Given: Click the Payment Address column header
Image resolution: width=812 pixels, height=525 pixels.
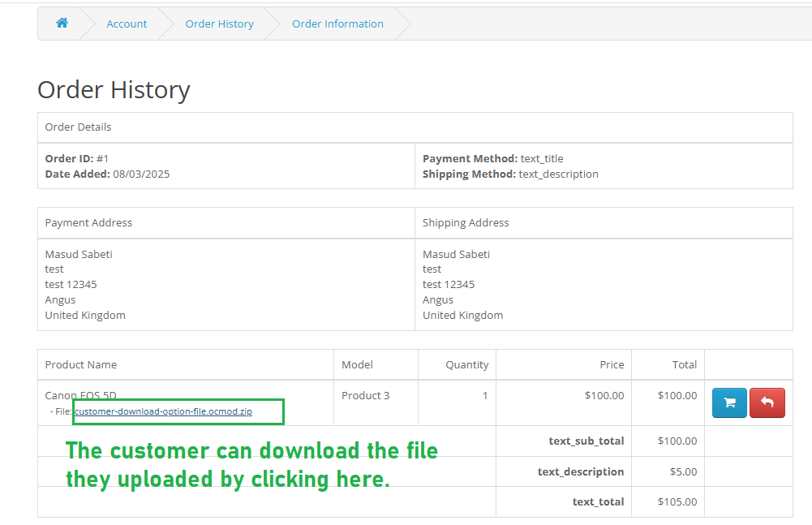Looking at the screenshot, I should [x=88, y=222].
